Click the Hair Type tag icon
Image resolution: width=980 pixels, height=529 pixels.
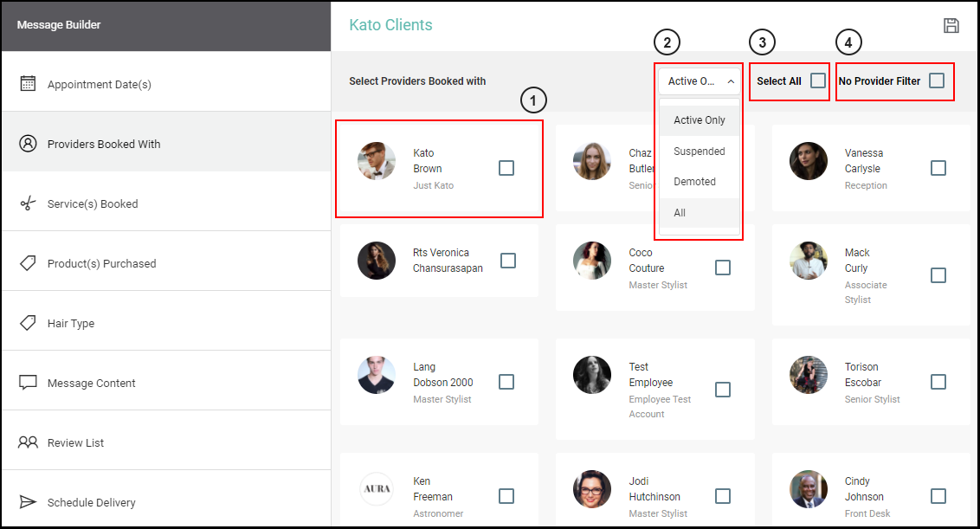[28, 323]
